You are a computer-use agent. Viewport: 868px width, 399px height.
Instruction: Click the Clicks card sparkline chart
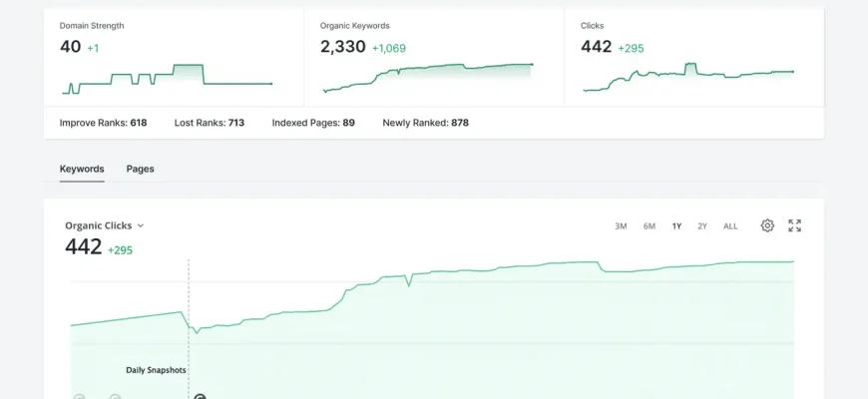tap(688, 78)
